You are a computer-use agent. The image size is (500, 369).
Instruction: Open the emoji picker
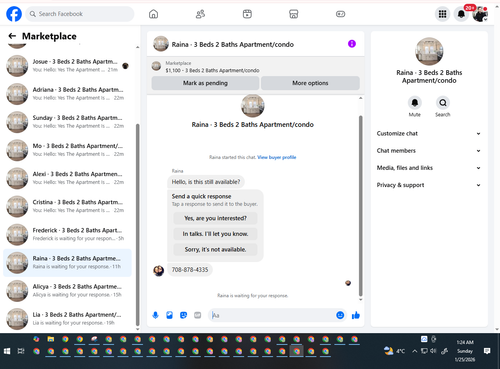pos(340,315)
